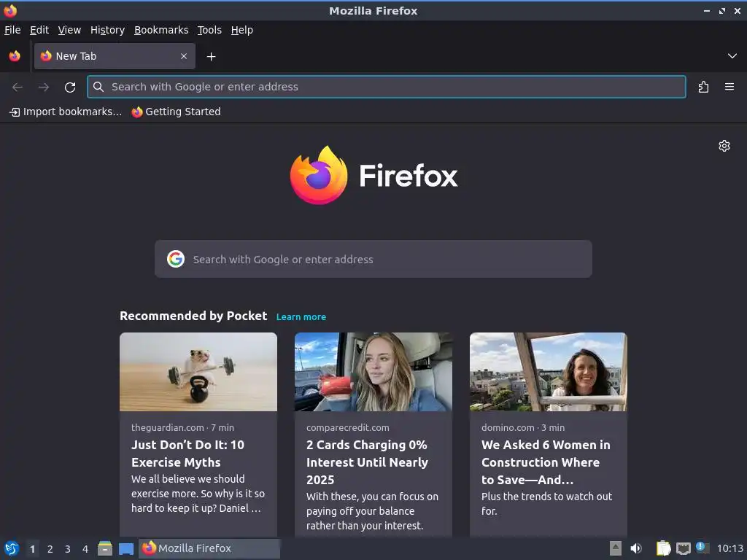Image resolution: width=747 pixels, height=560 pixels.
Task: Select Mozilla Firefox taskbar entry
Action: click(209, 548)
